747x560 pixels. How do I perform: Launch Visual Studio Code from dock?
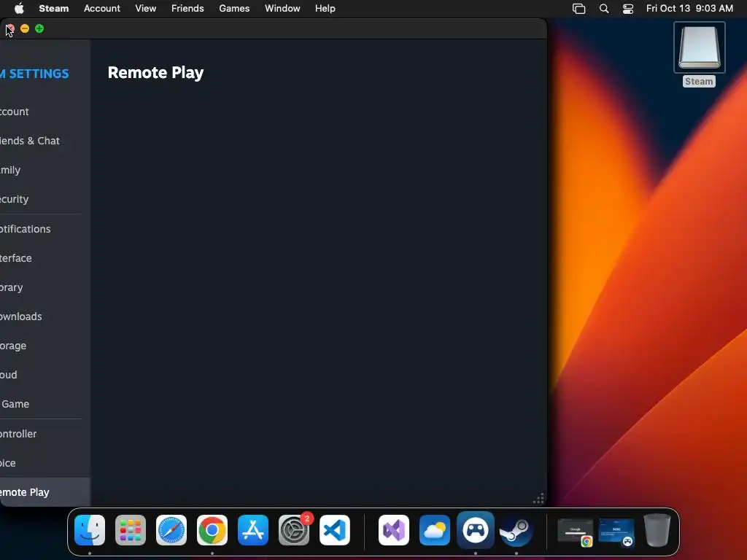(x=335, y=530)
